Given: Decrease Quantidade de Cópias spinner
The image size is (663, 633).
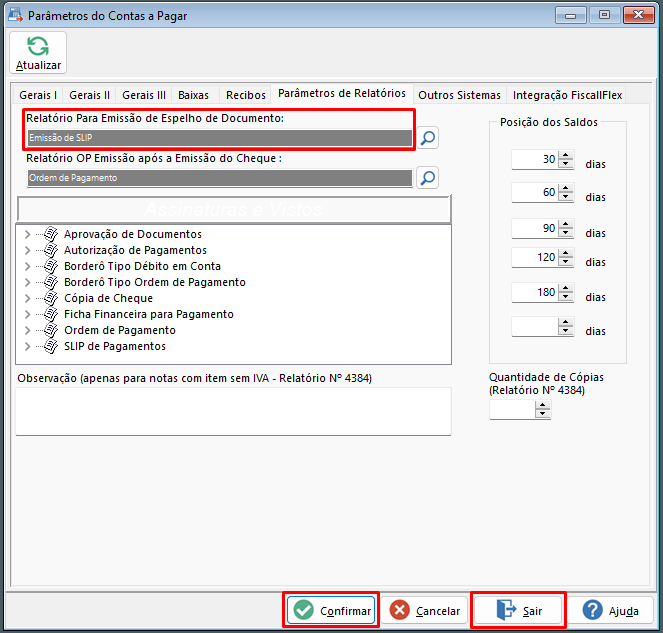Looking at the screenshot, I should (543, 414).
